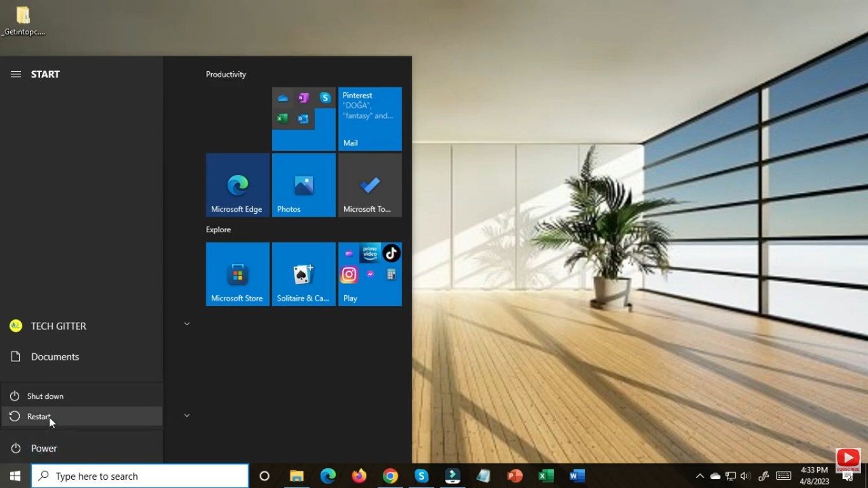This screenshot has width=868, height=488.
Task: Open Excel from the taskbar
Action: point(545,475)
